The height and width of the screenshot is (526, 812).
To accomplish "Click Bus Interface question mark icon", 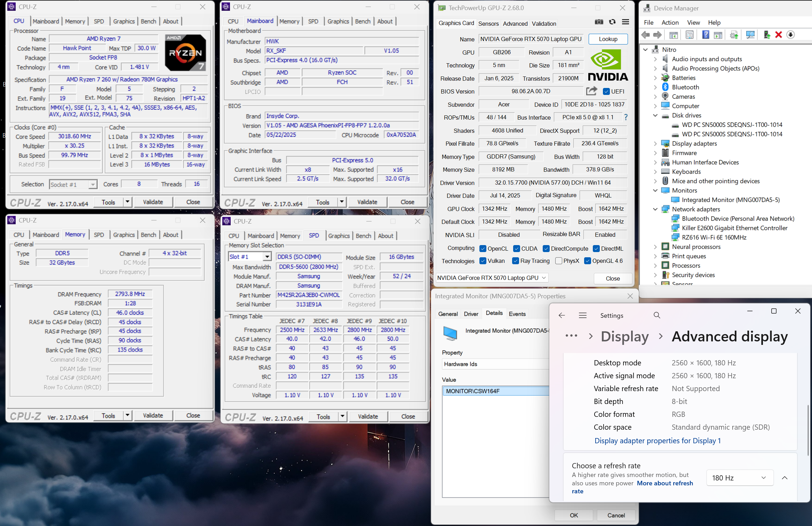I will [626, 117].
